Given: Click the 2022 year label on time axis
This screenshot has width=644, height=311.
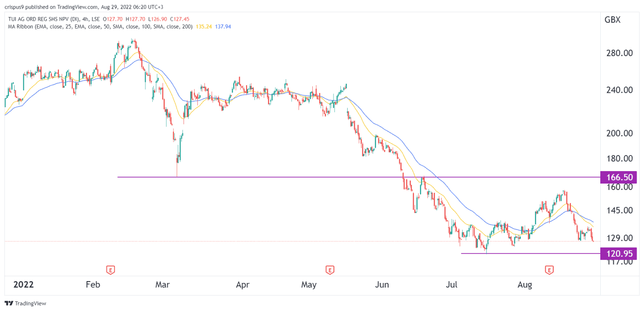Looking at the screenshot, I should coord(23,284).
